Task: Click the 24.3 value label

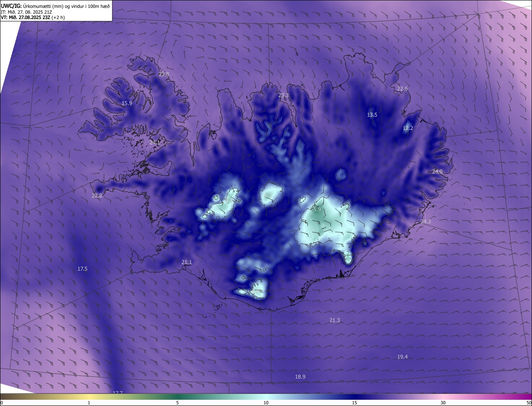Action: tap(426, 222)
